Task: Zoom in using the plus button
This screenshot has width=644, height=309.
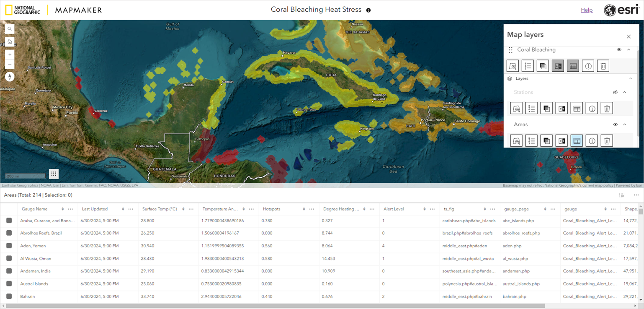Action: (x=9, y=54)
